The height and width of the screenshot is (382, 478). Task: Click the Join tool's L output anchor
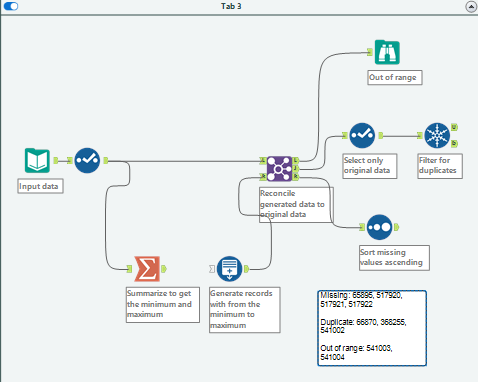point(295,161)
